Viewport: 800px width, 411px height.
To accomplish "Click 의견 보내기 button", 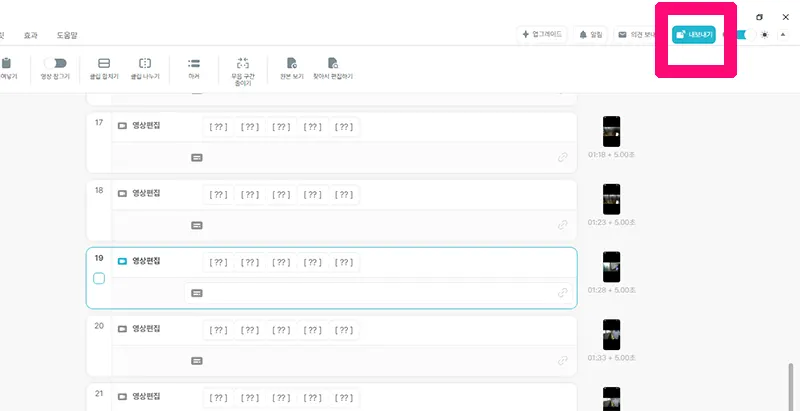I will 635,35.
